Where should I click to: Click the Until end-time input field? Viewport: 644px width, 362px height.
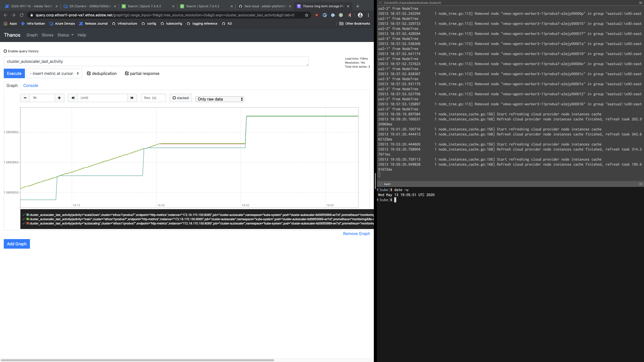102,98
